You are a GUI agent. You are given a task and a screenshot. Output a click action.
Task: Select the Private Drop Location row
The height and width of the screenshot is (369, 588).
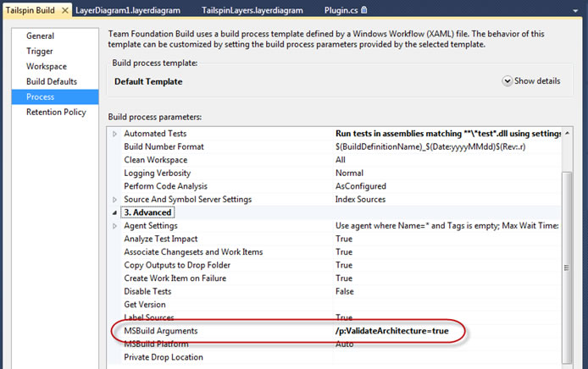[335, 357]
